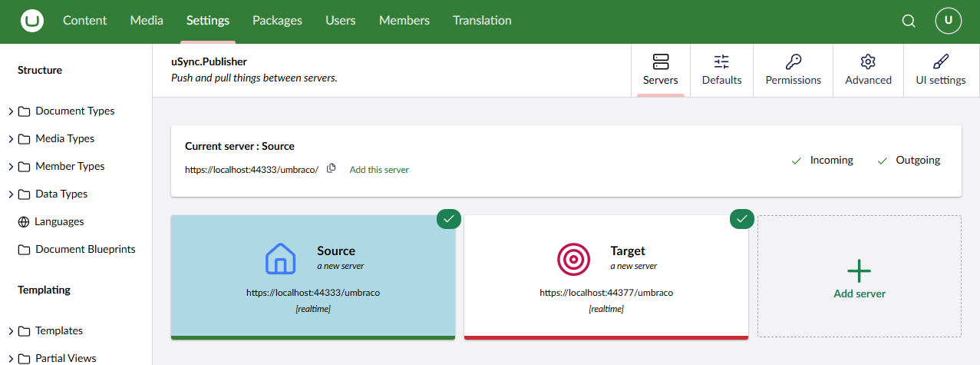Open the user avatar U menu
The image size is (980, 365).
pos(949,21)
